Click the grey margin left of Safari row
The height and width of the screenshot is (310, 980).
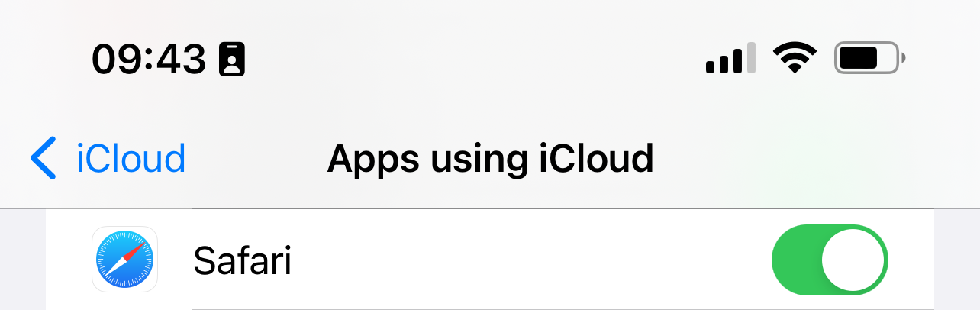pyautogui.click(x=22, y=261)
